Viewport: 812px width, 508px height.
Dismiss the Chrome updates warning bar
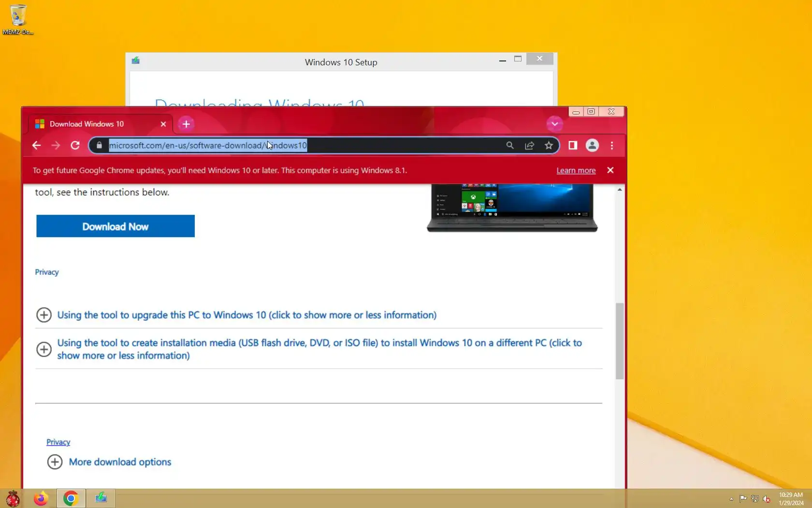(x=610, y=170)
